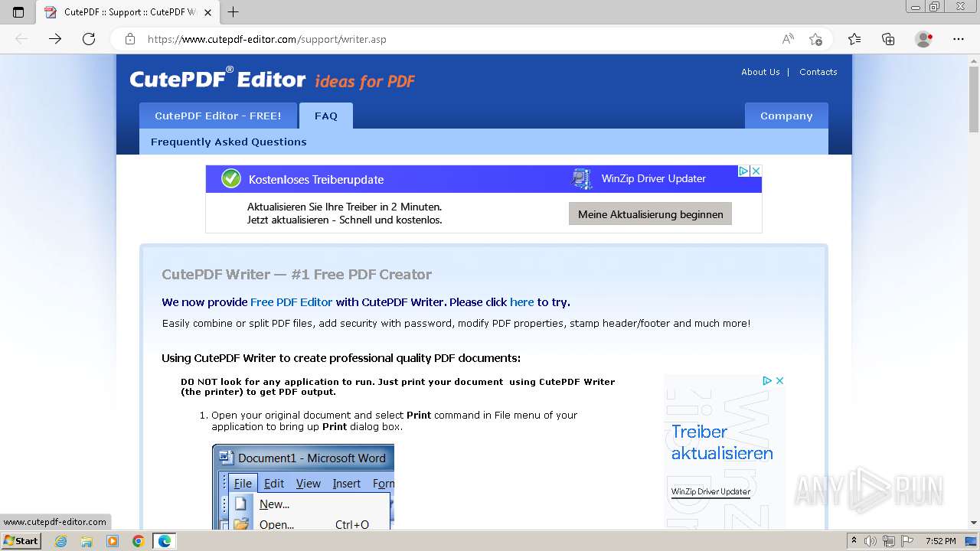Add this page to favorites star icon
The height and width of the screenshot is (551, 980).
pos(815,39)
